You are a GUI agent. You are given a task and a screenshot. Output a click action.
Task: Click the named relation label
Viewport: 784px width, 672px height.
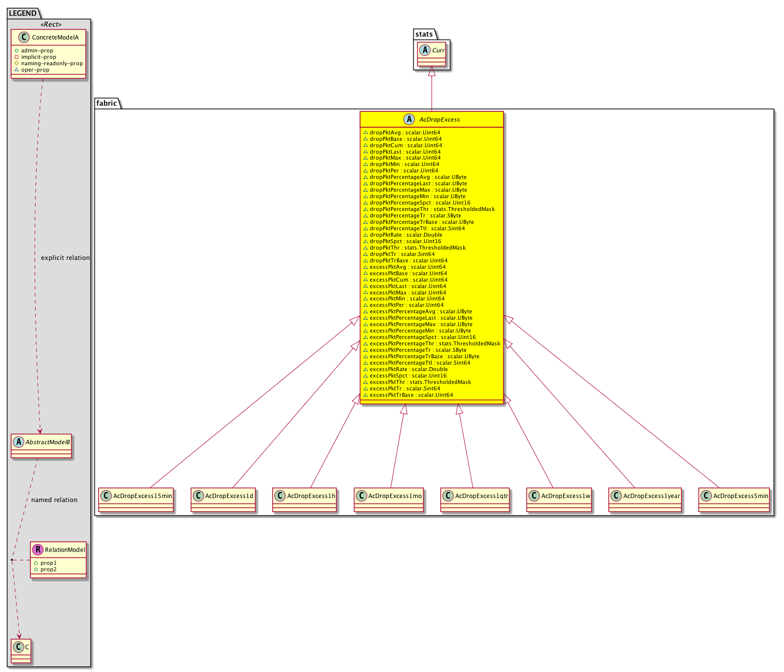pos(54,500)
